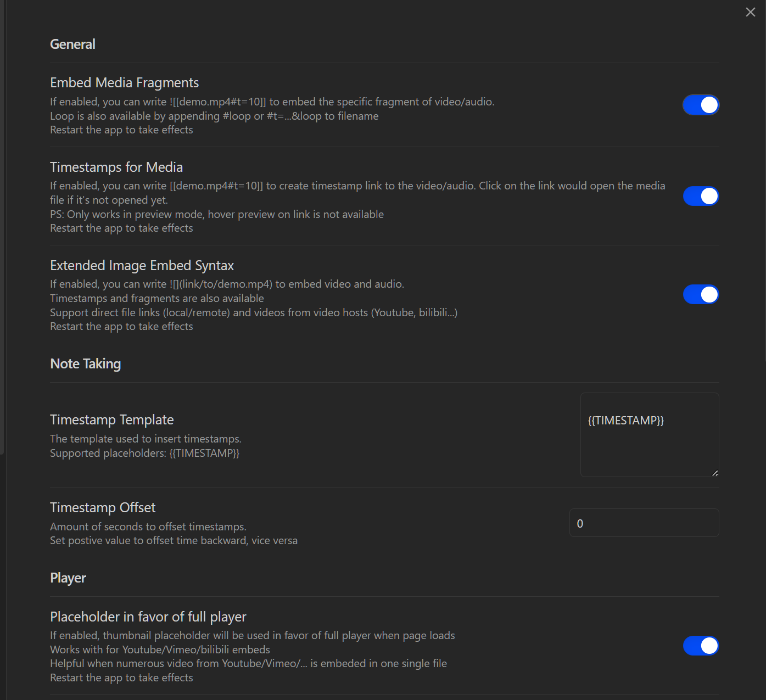
Task: Toggle Extended Image Embed Syntax off
Action: pyautogui.click(x=701, y=294)
